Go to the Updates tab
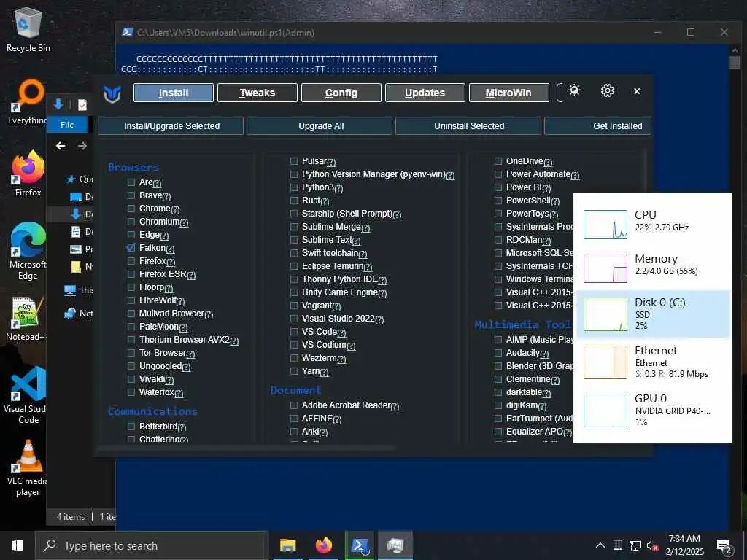Screen dimensions: 747x560 pos(425,93)
